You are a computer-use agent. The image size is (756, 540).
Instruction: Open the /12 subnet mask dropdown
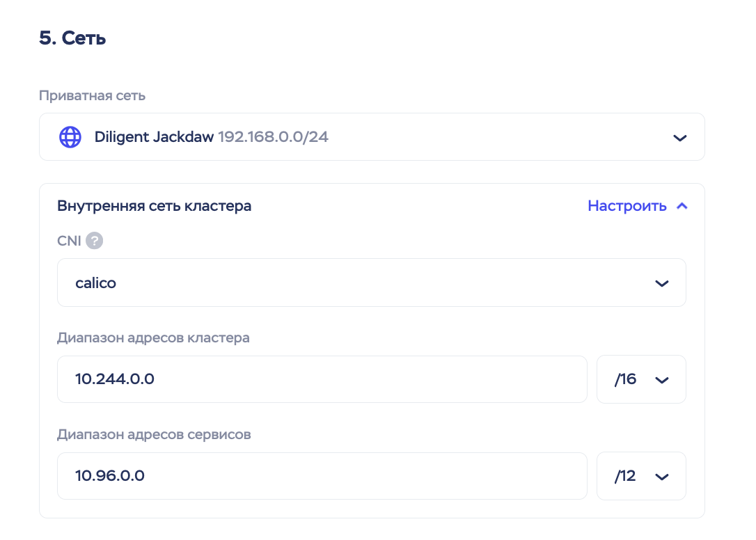tap(641, 476)
